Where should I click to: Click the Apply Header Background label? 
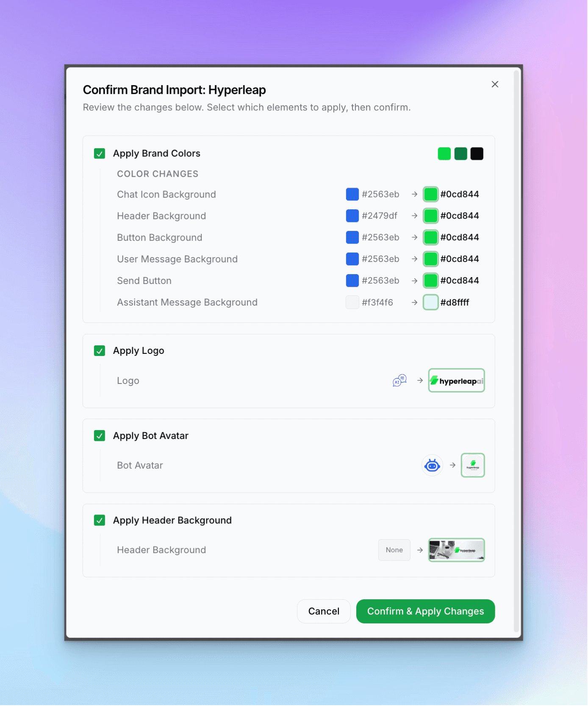(172, 520)
